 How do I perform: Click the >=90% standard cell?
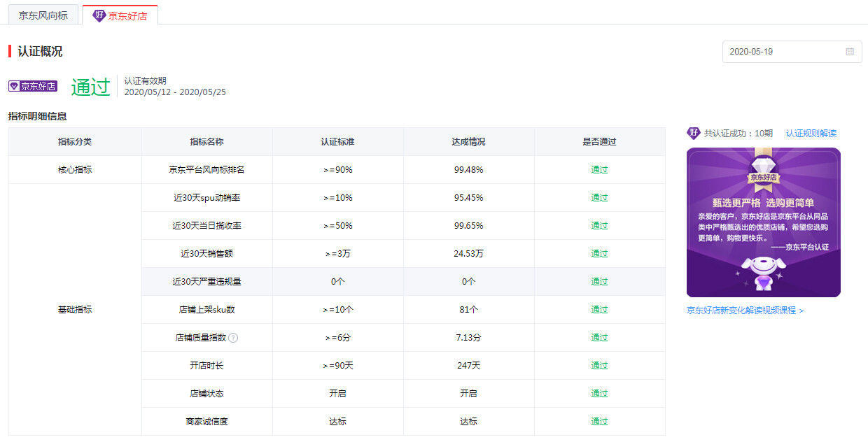click(x=338, y=170)
